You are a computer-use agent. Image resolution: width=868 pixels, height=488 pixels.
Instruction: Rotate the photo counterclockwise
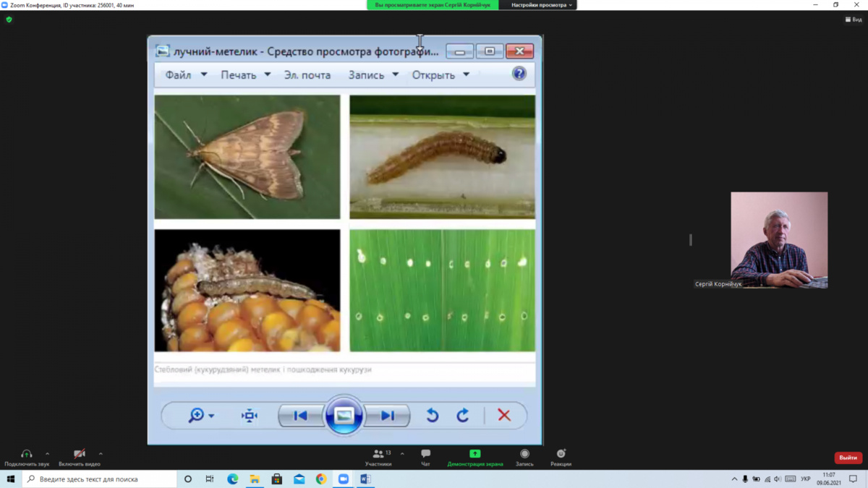(x=433, y=416)
